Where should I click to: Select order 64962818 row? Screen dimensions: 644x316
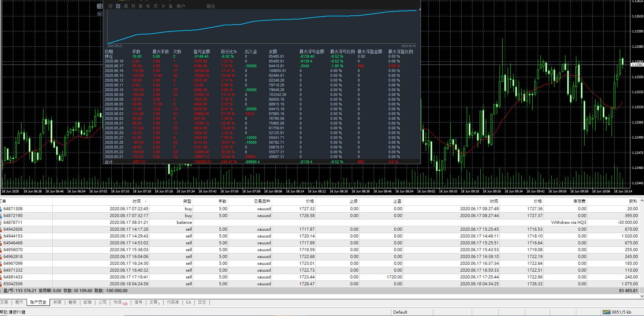[x=319, y=256]
